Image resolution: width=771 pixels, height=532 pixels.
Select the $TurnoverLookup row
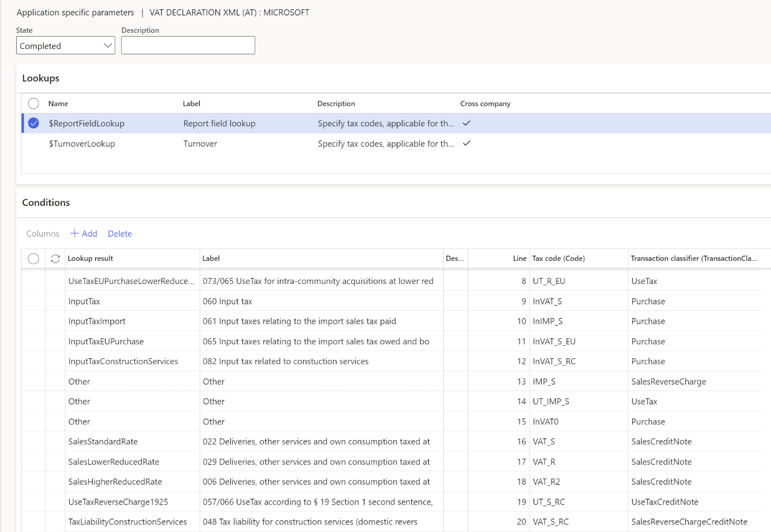pyautogui.click(x=396, y=144)
